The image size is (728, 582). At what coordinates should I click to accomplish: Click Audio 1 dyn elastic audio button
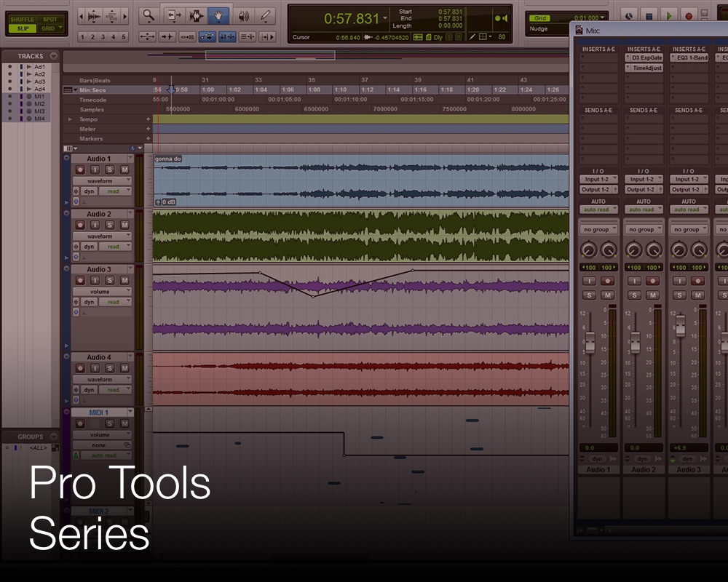coord(89,191)
